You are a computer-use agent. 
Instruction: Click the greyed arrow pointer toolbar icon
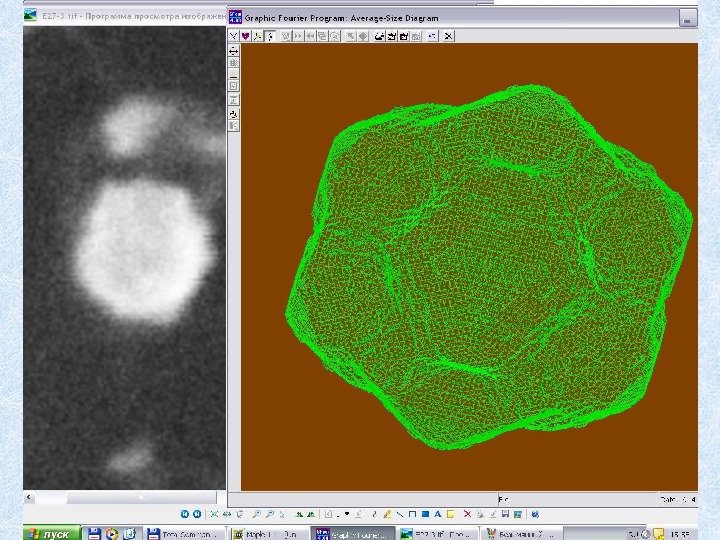(x=351, y=36)
